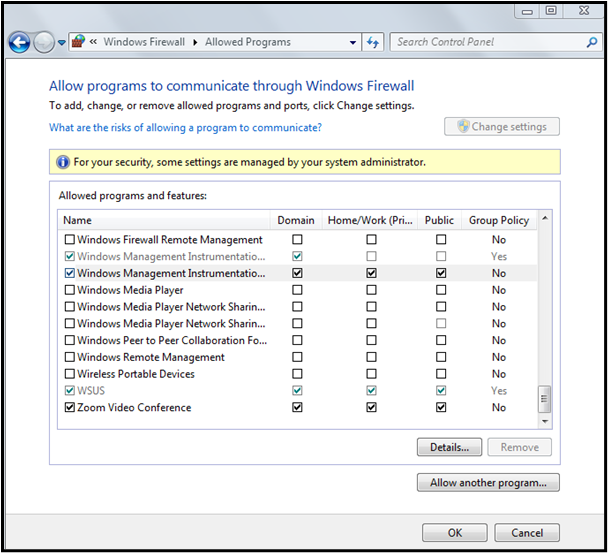Enable the Windows Media Player checkbox
This screenshot has height=553, width=608.
70,290
